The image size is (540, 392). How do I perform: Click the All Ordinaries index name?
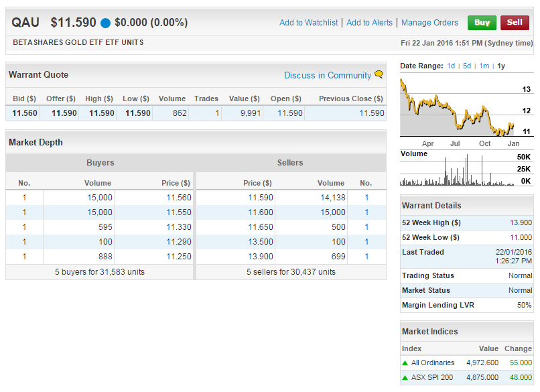coord(433,363)
